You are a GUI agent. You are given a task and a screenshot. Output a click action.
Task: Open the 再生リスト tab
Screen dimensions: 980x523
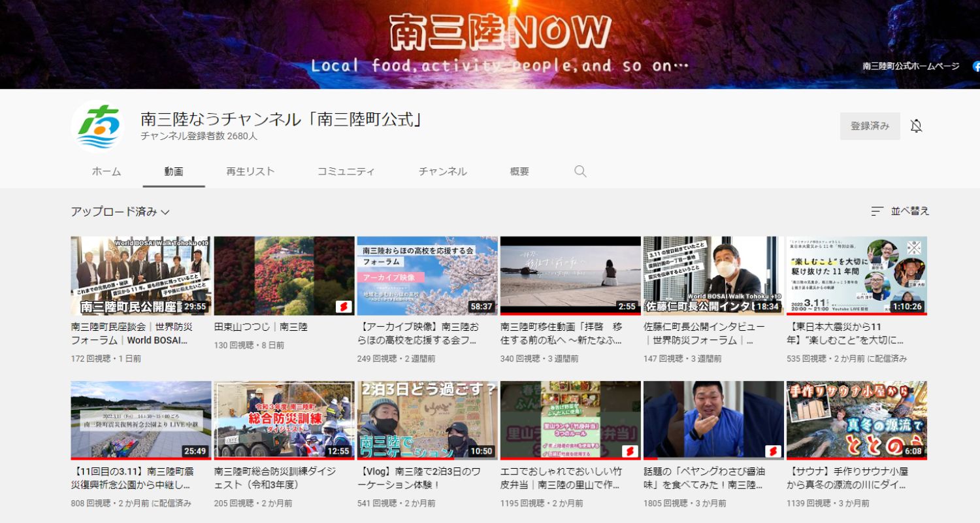click(x=252, y=171)
